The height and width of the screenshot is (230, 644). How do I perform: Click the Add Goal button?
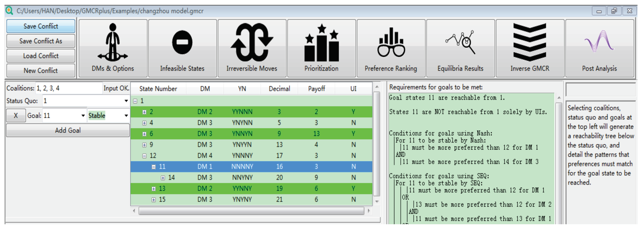click(68, 130)
